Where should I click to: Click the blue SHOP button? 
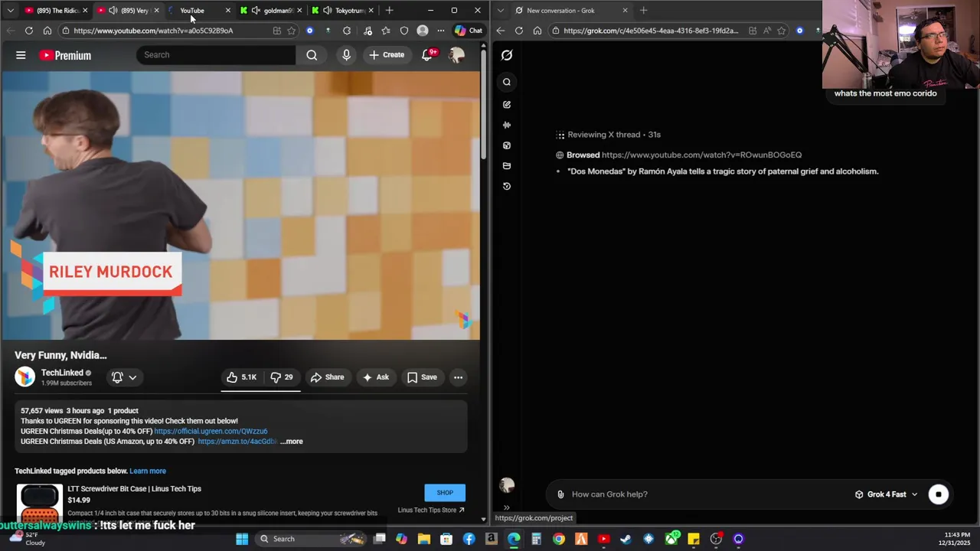pyautogui.click(x=445, y=493)
